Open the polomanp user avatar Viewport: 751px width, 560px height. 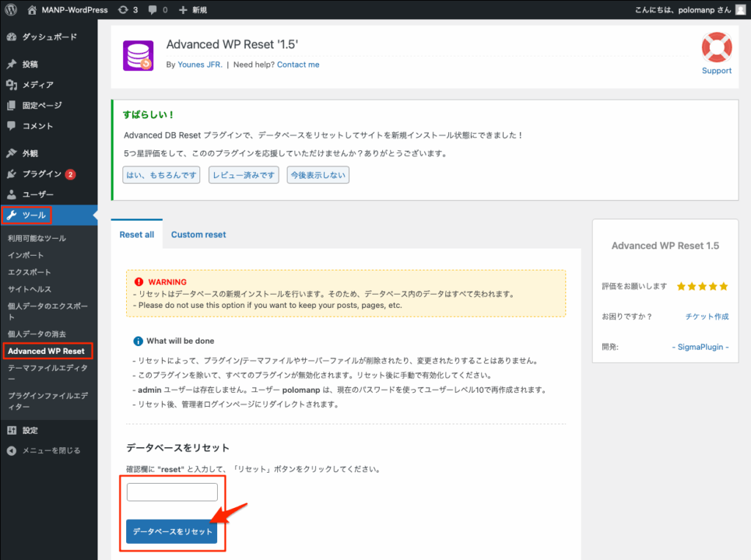[x=741, y=10]
